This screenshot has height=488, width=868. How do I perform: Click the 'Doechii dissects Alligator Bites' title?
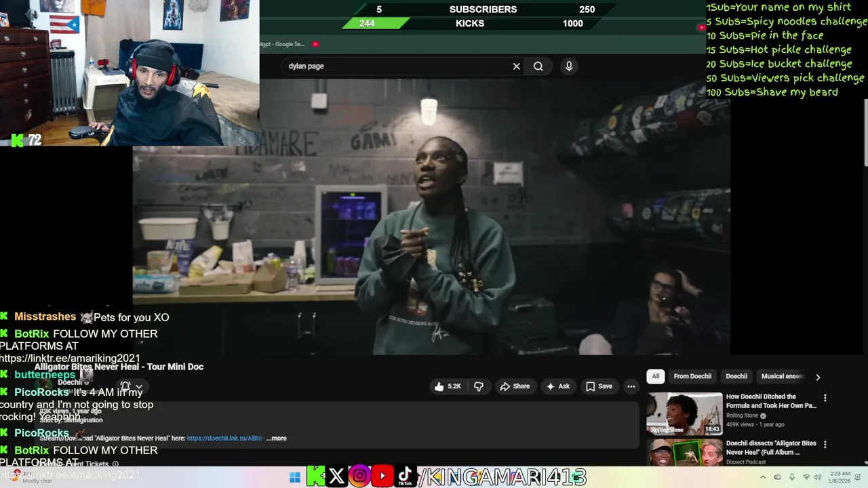pos(771,447)
